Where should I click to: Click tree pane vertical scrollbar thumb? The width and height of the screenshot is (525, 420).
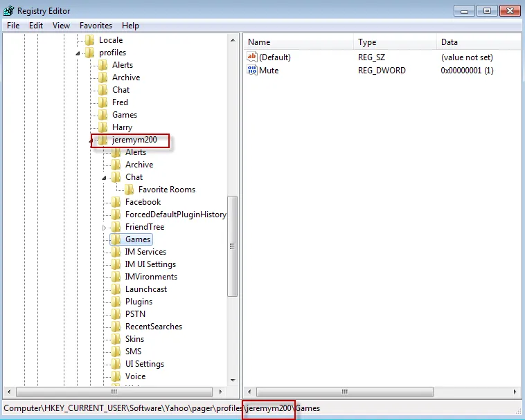coord(232,246)
